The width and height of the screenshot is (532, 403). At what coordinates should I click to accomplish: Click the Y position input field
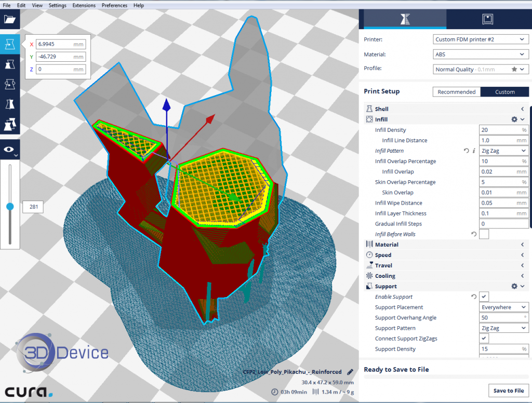[61, 57]
